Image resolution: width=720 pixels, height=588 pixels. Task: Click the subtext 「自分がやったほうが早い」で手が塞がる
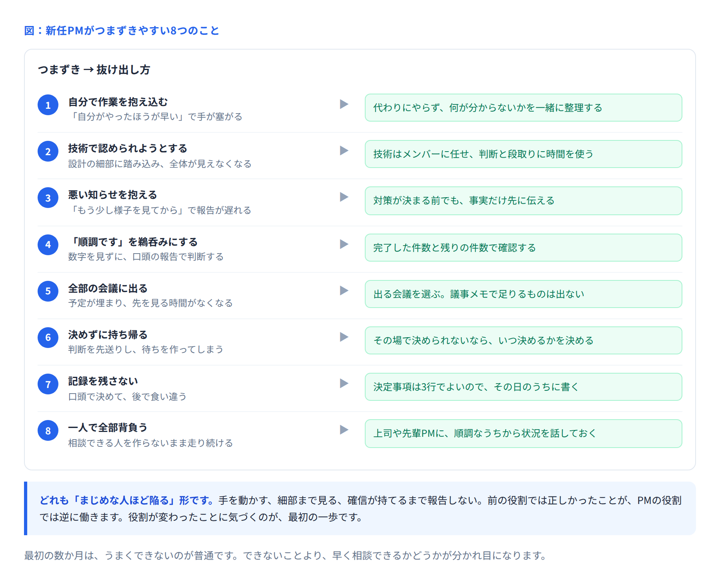point(155,117)
